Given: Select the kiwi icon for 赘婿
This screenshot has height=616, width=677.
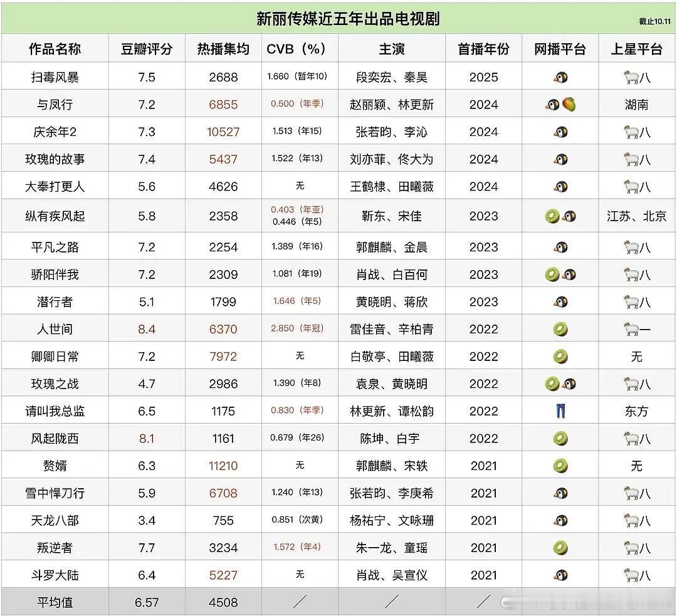Looking at the screenshot, I should click(x=559, y=465).
